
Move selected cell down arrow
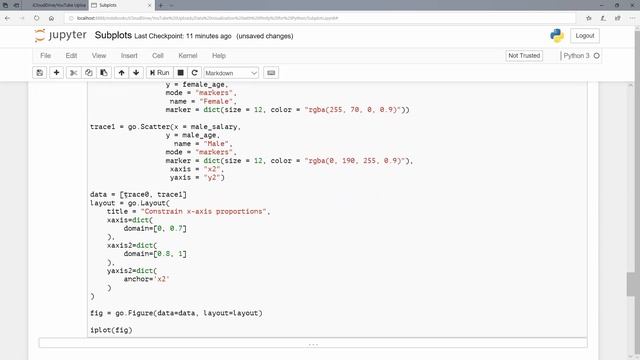tap(136, 73)
